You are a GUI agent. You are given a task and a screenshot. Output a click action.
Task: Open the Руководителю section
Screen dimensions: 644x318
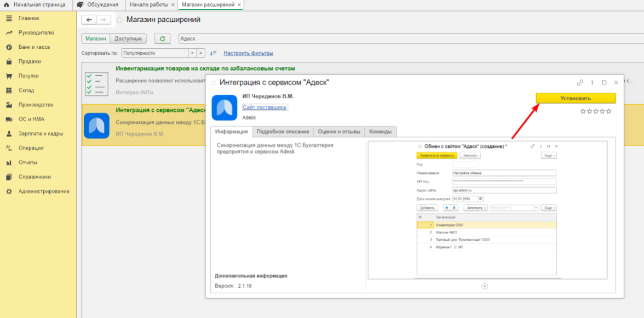point(36,33)
